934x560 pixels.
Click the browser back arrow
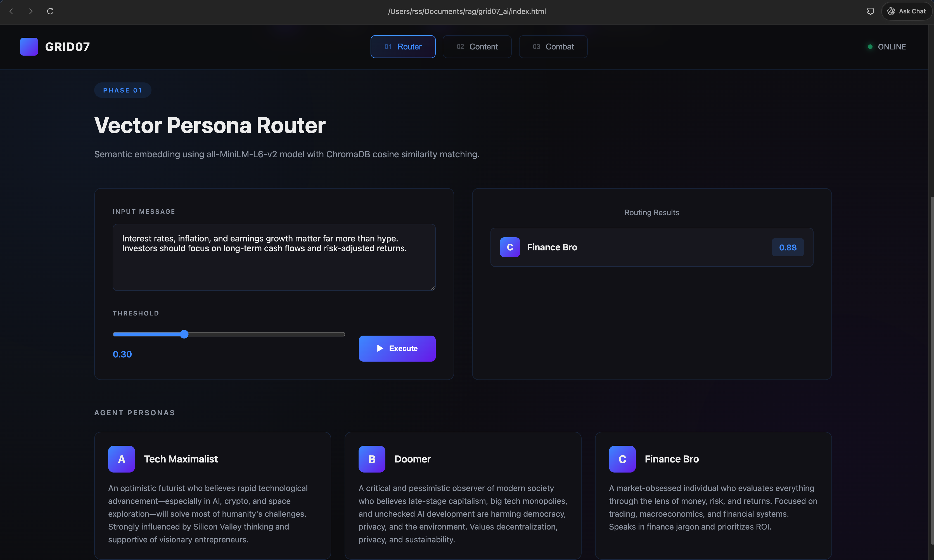click(11, 11)
